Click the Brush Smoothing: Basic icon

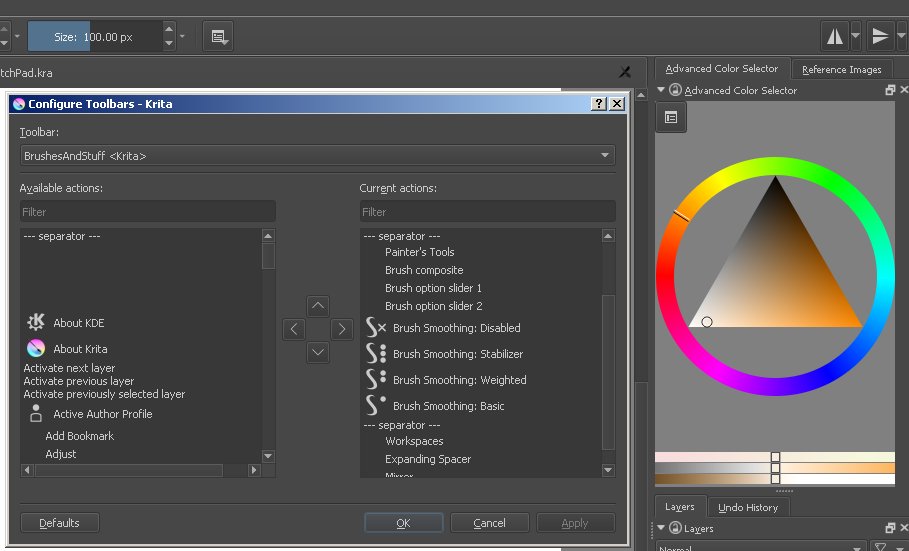[376, 406]
